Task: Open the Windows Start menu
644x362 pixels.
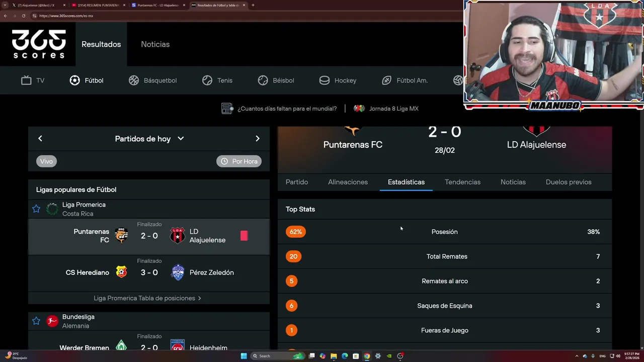Action: pyautogui.click(x=244, y=356)
